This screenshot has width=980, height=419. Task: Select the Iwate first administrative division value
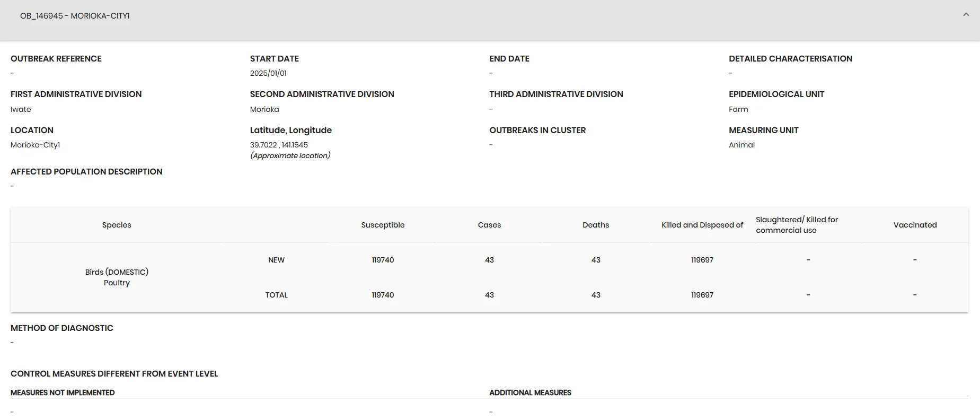21,109
